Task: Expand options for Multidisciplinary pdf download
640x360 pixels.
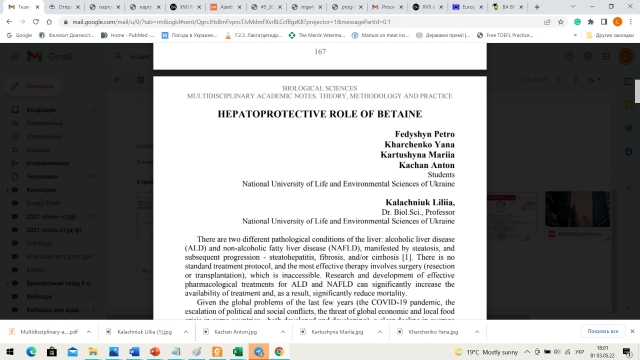Action: click(89, 332)
